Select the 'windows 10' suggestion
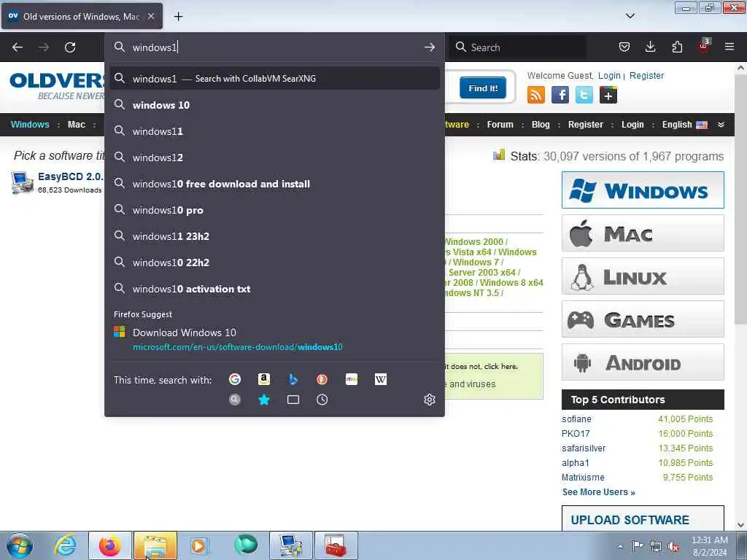This screenshot has width=747, height=560. click(x=274, y=105)
